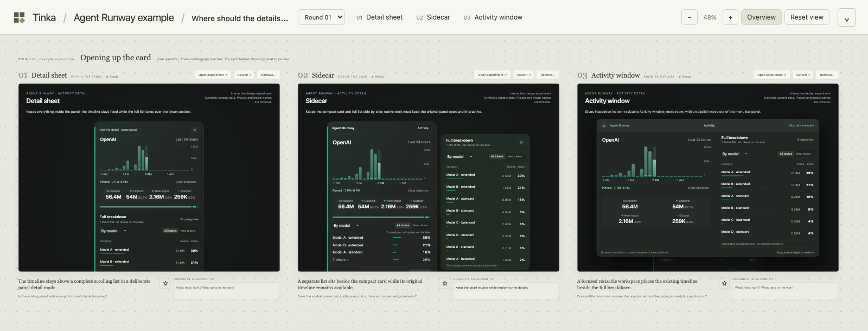Select All tokens in Activity window preview
This screenshot has width=868, height=331.
[786, 154]
